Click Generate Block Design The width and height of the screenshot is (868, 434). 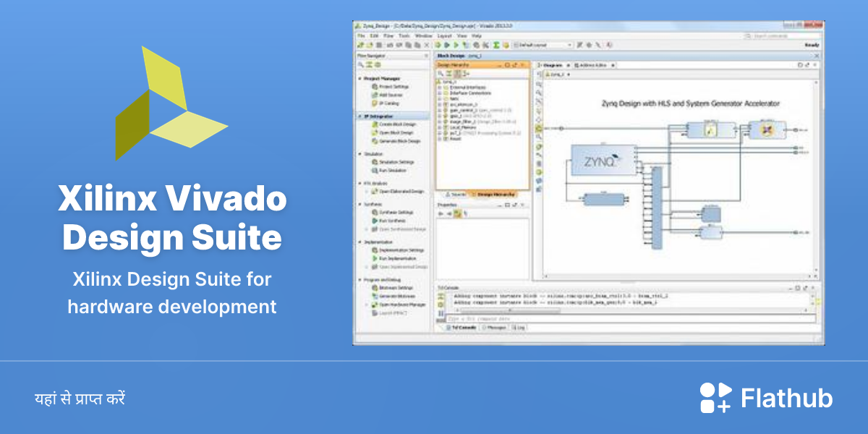tap(396, 141)
